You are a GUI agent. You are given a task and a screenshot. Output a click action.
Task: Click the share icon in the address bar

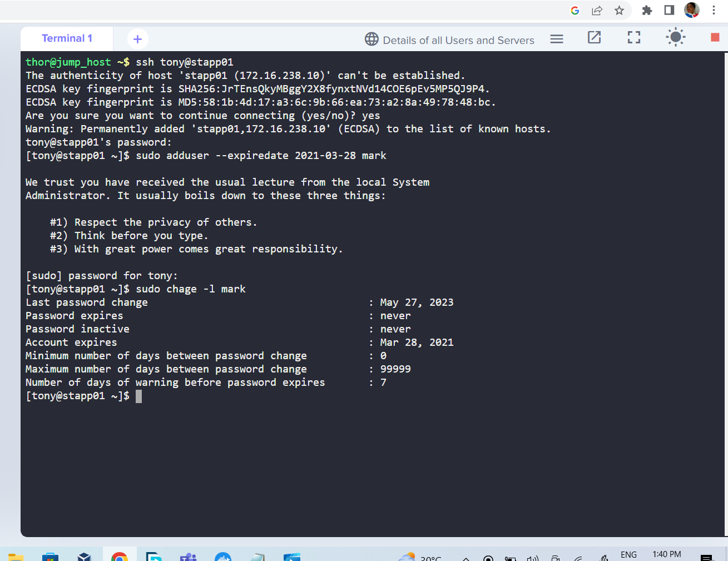tap(597, 10)
